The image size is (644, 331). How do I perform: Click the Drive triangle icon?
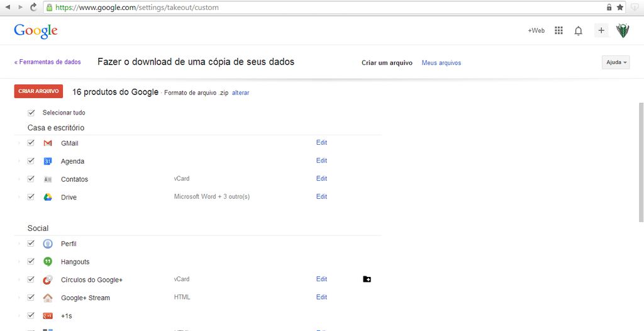(48, 197)
